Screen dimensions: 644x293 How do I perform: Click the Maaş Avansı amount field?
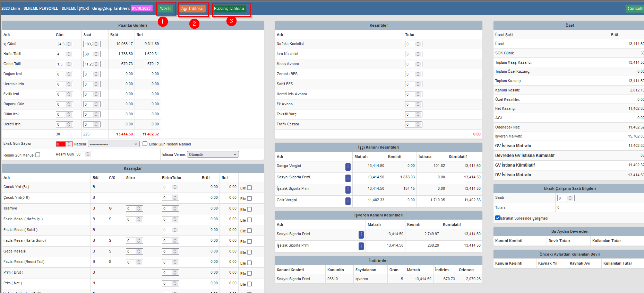coord(414,64)
